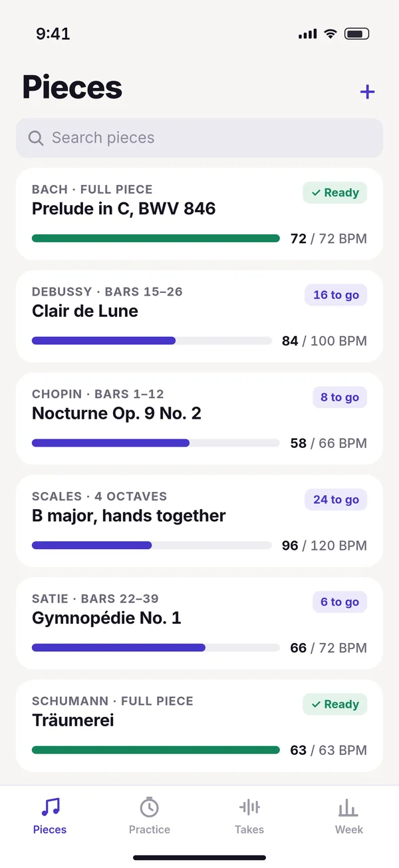The image size is (399, 868).
Task: Tap the 16 to go badge
Action: (x=336, y=296)
